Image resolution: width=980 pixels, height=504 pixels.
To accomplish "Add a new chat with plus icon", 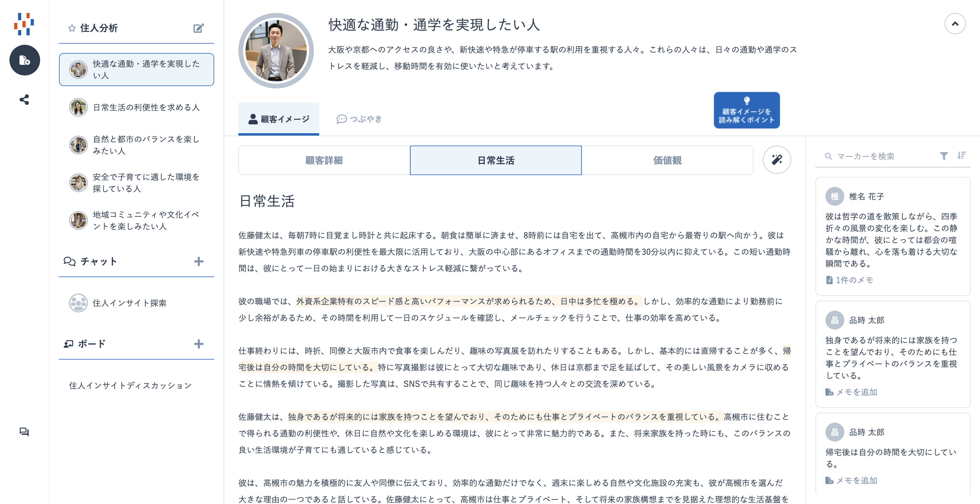I will click(199, 261).
